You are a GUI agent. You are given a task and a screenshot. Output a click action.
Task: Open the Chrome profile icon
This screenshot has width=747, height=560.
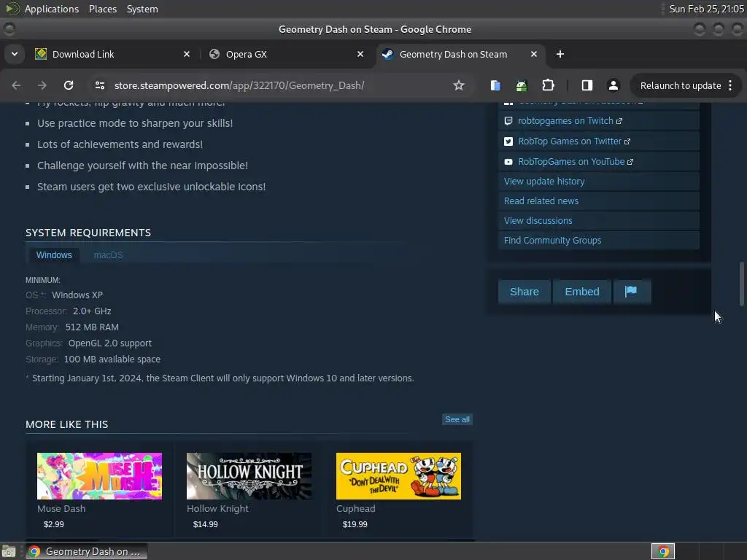point(613,85)
